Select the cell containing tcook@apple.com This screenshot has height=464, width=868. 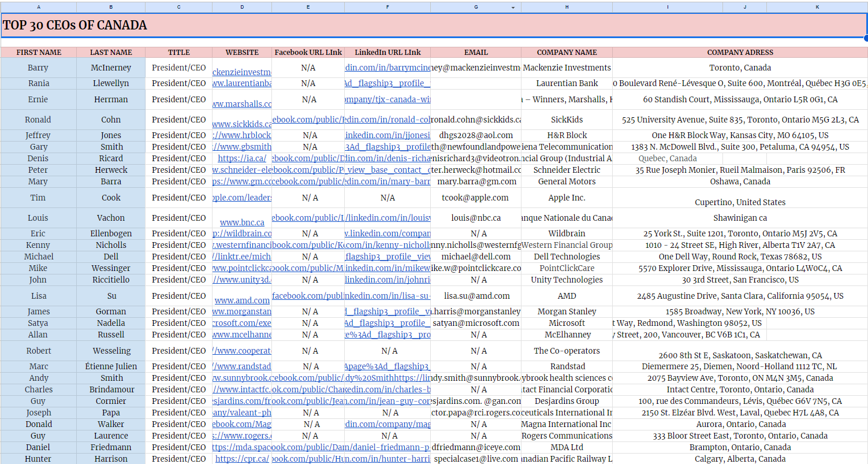coord(476,198)
